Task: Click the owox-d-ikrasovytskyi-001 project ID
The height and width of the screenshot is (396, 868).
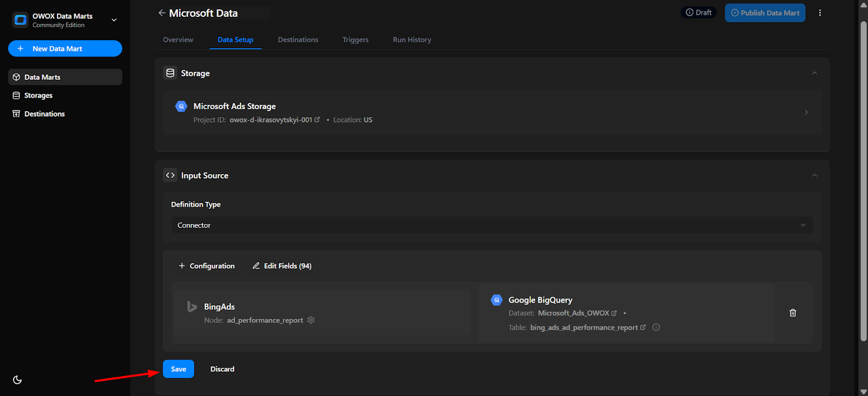Action: pyautogui.click(x=271, y=119)
